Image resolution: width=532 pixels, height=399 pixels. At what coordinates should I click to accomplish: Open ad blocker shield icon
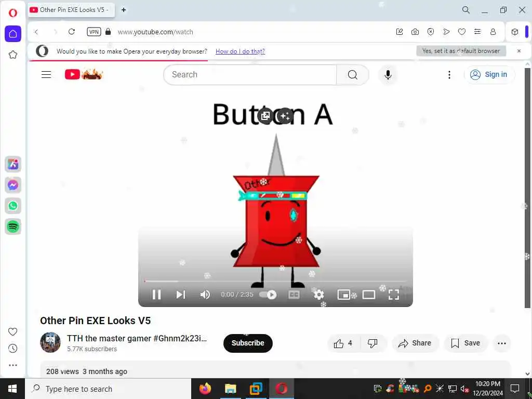pyautogui.click(x=431, y=32)
